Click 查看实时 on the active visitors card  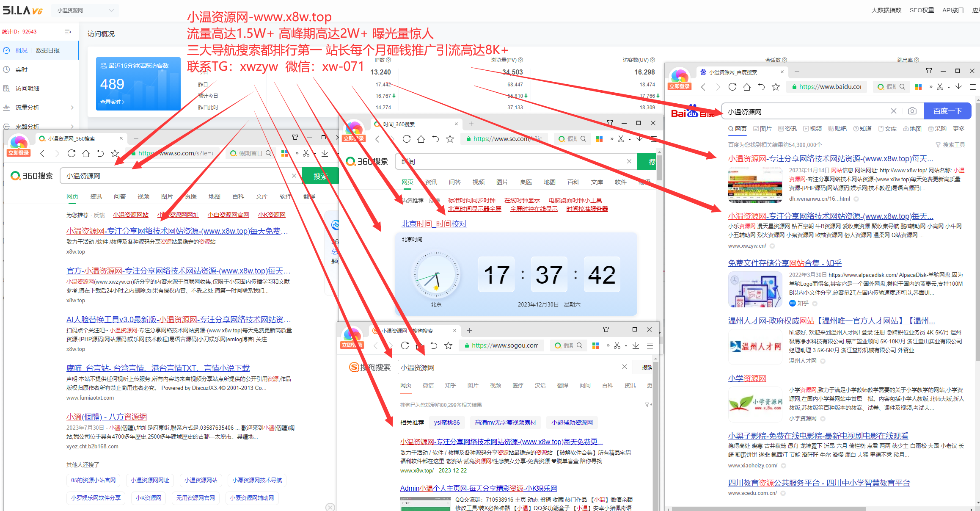112,102
